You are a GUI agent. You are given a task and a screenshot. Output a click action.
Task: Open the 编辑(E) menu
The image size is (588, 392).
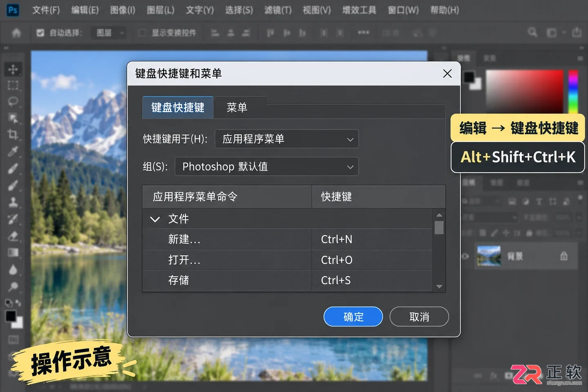85,10
